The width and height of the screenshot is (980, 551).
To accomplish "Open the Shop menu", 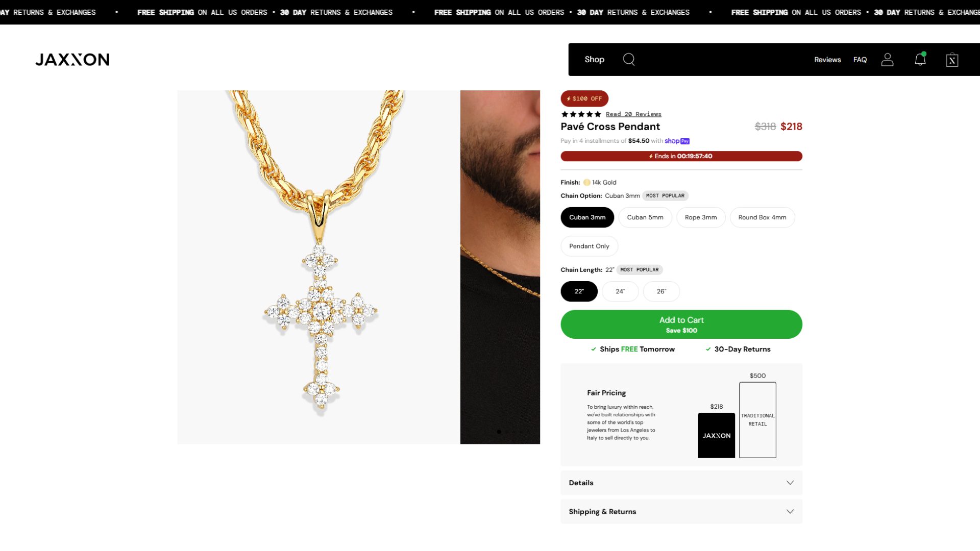I will click(594, 60).
